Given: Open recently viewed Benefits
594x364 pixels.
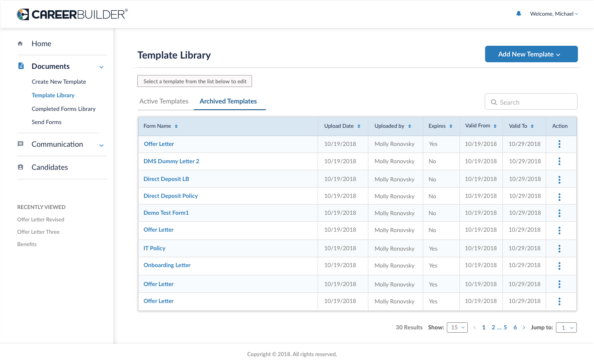Looking at the screenshot, I should [x=27, y=244].
